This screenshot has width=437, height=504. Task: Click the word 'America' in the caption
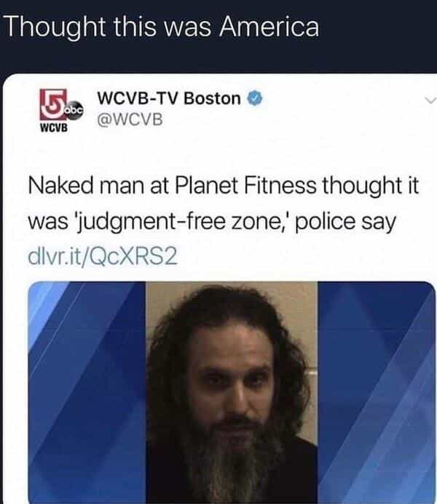click(269, 26)
